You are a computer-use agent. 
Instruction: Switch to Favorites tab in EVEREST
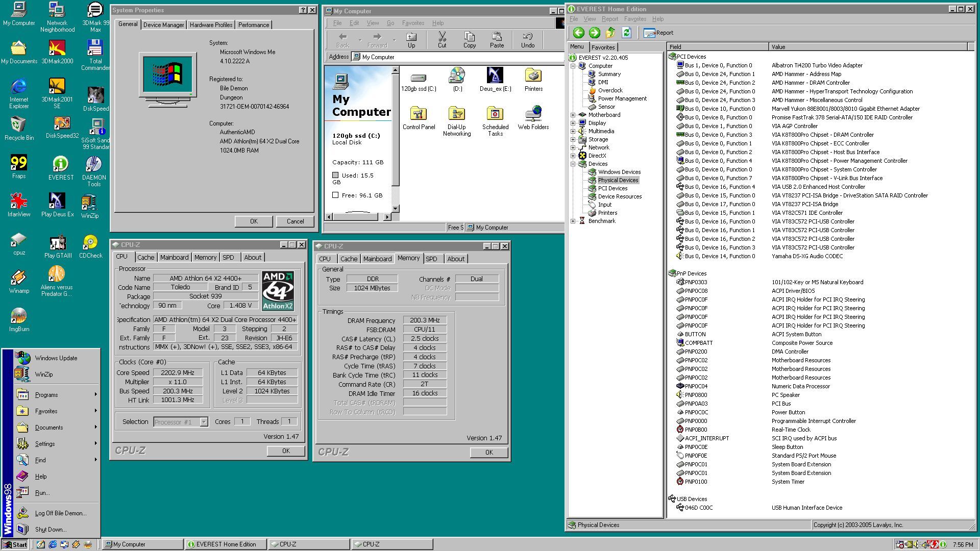pos(603,47)
